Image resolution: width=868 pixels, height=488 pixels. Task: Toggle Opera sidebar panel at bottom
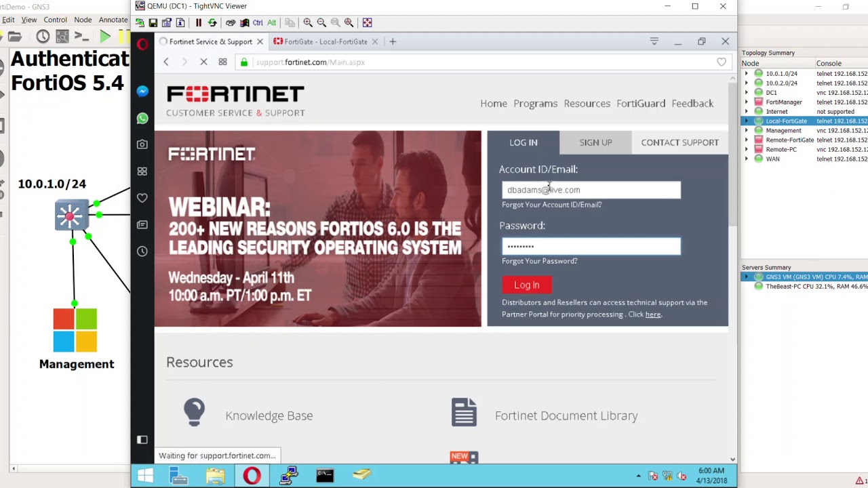[x=142, y=440]
